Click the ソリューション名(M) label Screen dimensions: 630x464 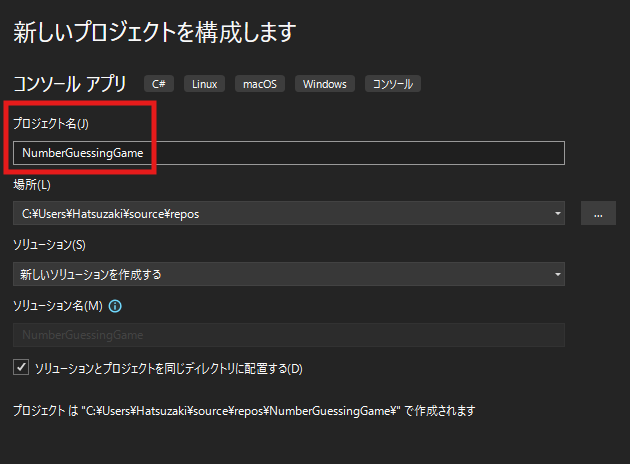click(x=58, y=306)
